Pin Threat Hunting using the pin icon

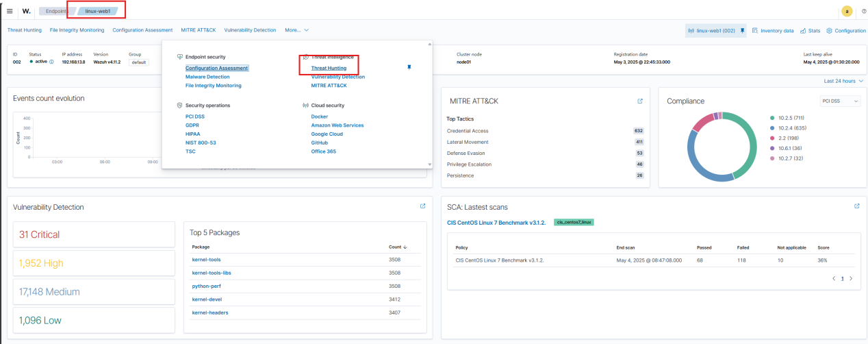coord(409,67)
